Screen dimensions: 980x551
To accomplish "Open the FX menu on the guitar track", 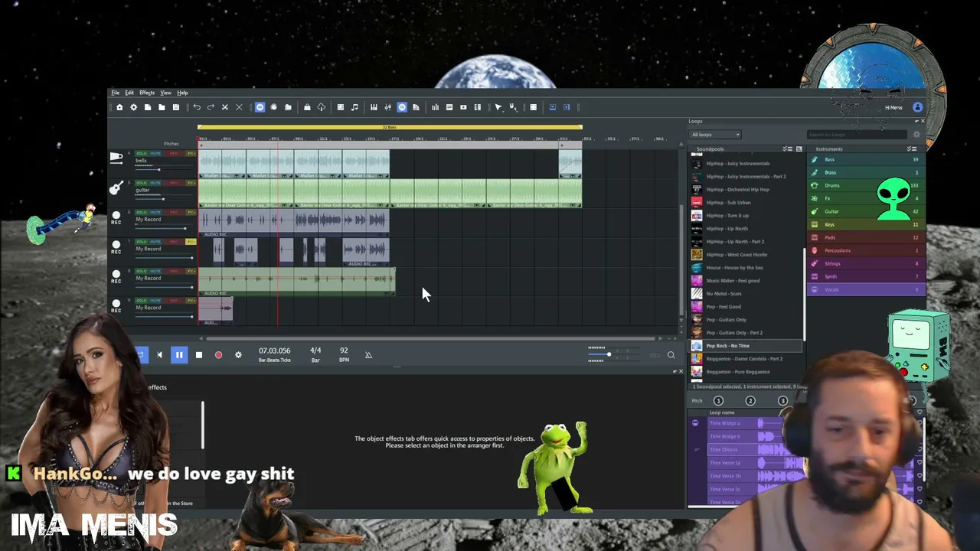I will pyautogui.click(x=191, y=183).
